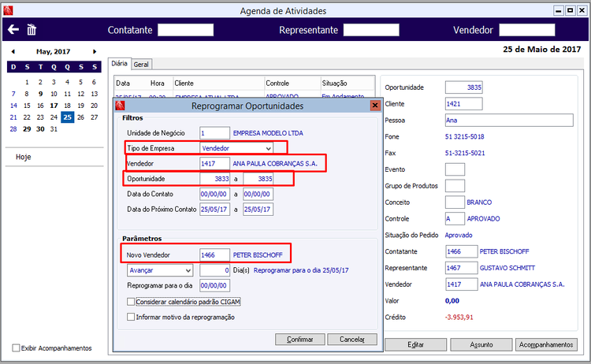Click the Acompanhamentos button

pos(546,344)
